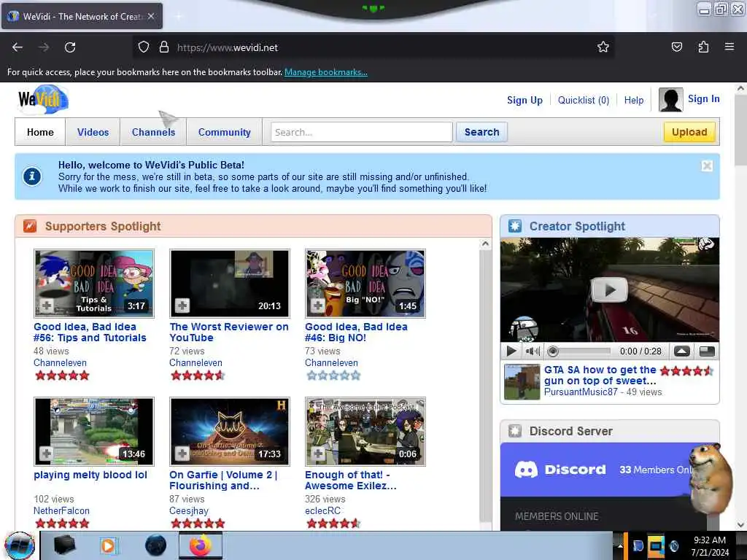Open Good Idea, Bad Idea #56 video title
747x560 pixels.
90,332
